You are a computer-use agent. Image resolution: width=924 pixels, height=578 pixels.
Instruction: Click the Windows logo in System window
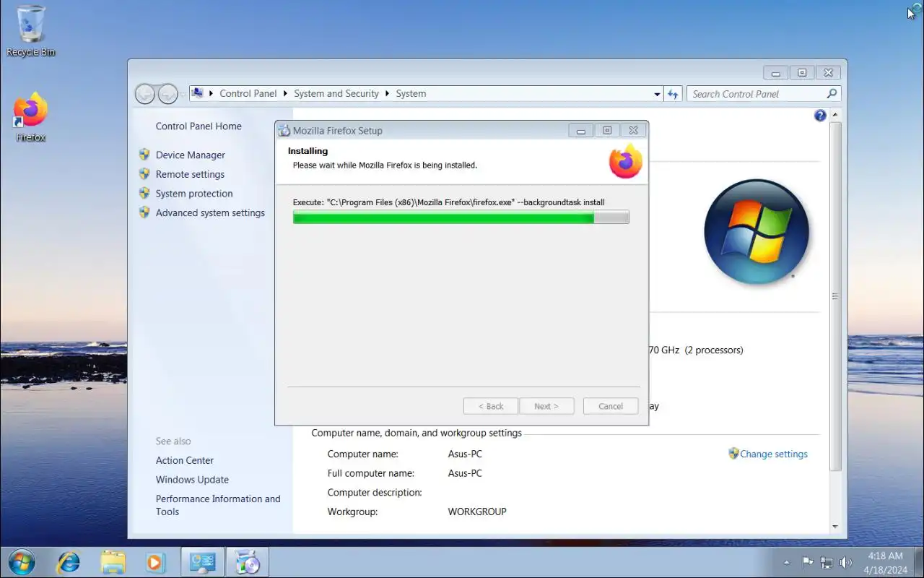[757, 233]
